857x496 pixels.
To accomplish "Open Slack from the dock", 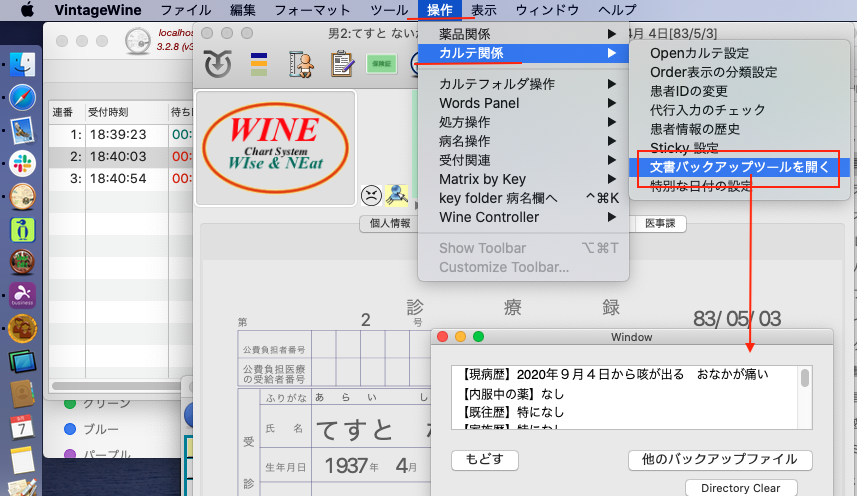I will click(x=22, y=165).
